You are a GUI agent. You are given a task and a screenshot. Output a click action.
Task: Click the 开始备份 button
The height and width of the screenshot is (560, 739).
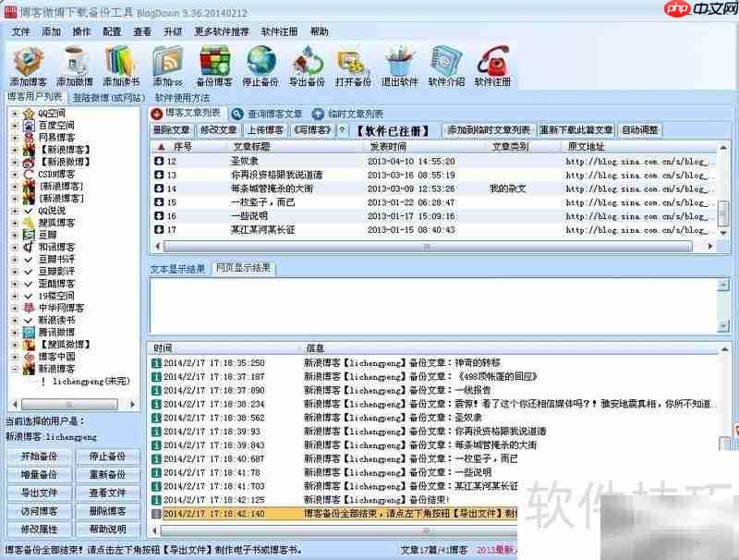click(x=39, y=457)
